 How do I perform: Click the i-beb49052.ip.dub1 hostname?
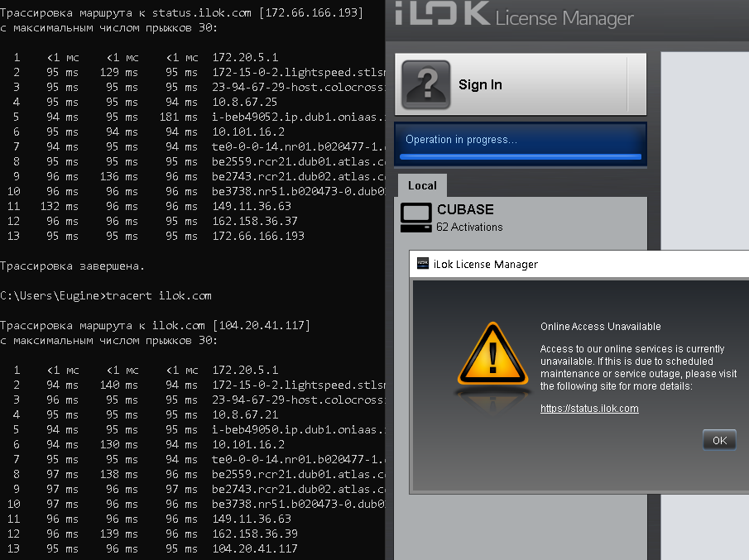pos(298,117)
